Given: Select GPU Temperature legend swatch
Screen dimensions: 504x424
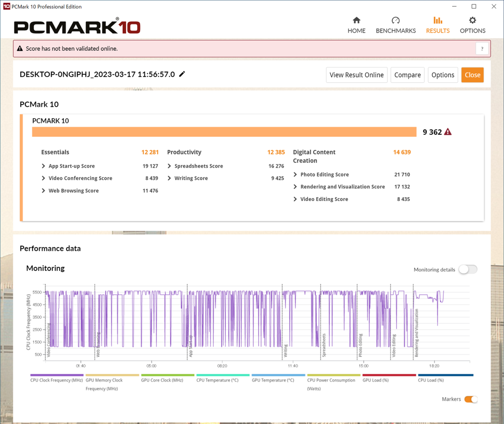Looking at the screenshot, I should (278, 375).
